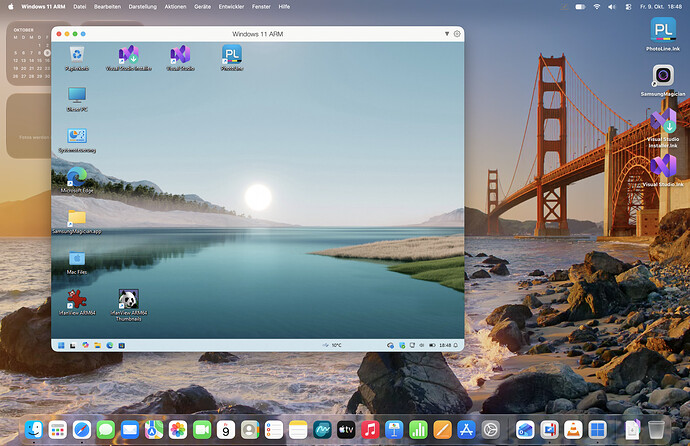Open Notes in the Dock
Image resolution: width=690 pixels, height=446 pixels.
click(x=298, y=430)
